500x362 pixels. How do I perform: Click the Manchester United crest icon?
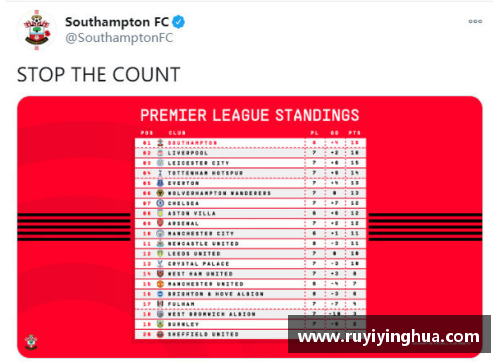tap(160, 284)
